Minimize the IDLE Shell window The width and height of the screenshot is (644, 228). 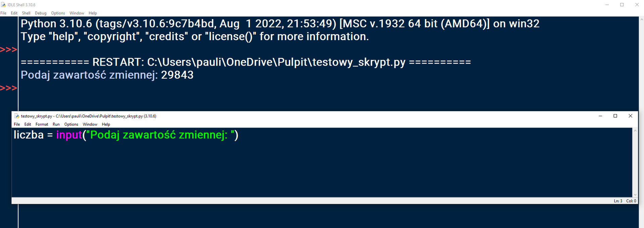pos(607,5)
